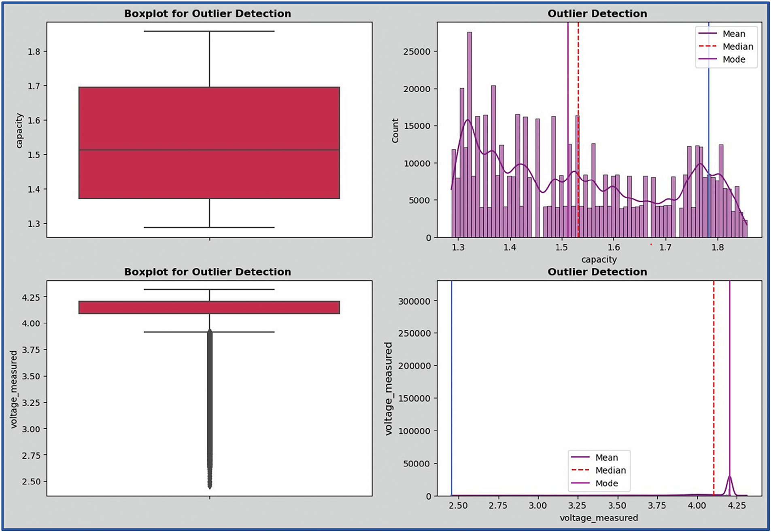Click the Count y-axis label
This screenshot has width=771, height=532.
395,130
